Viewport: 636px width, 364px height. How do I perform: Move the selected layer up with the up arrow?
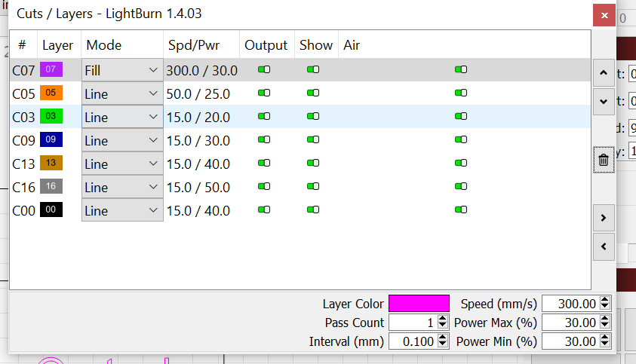(604, 73)
